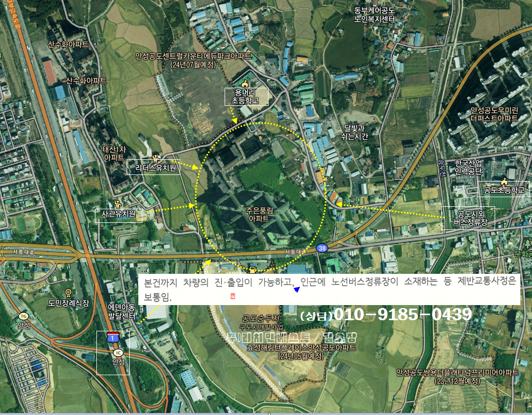Select the 효성해링턴플레이스안성공도아파트 label
Viewport: 532px width, 415px height.
[x=301, y=351]
